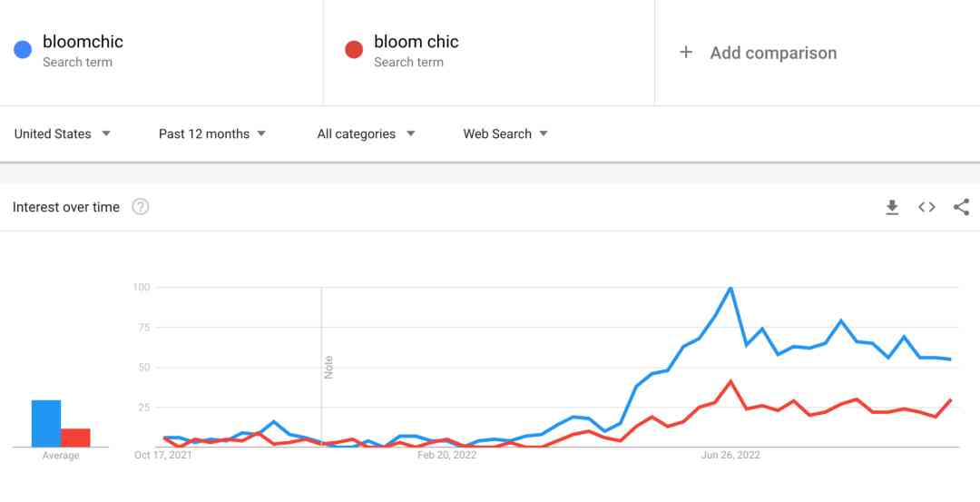Click the blue line peak at 100
The height and width of the screenshot is (502, 980).
(730, 288)
